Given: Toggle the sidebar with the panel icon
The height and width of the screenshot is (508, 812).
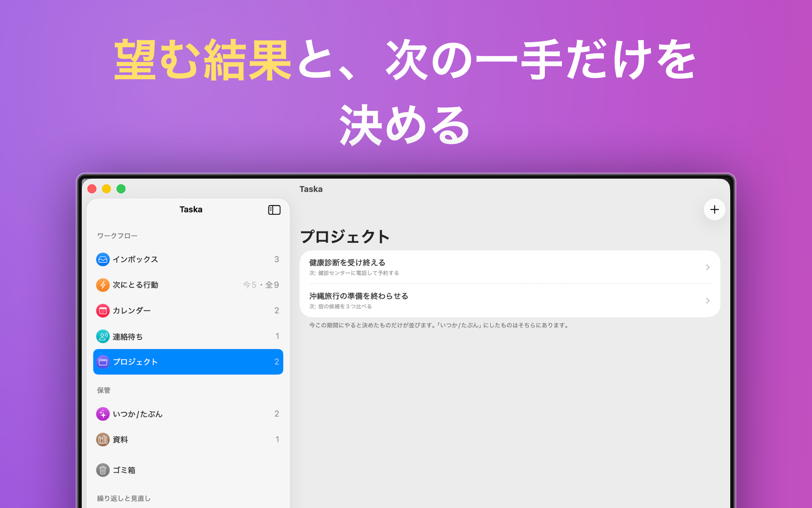Looking at the screenshot, I should coord(274,210).
